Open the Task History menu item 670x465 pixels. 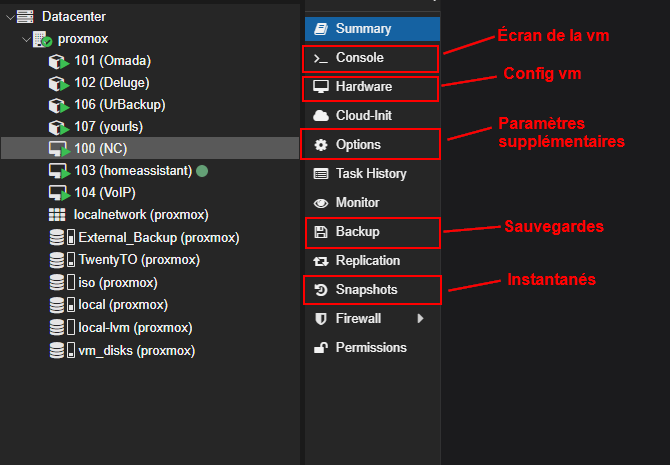[370, 174]
